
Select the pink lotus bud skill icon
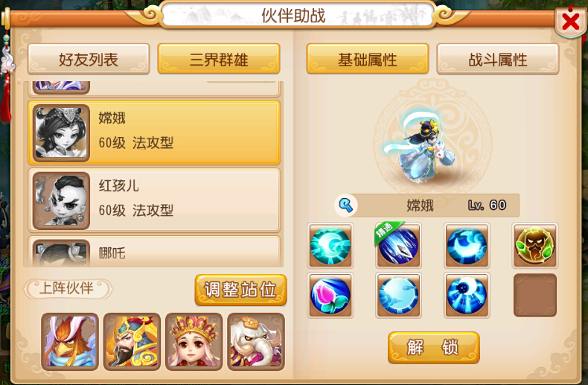(330, 296)
